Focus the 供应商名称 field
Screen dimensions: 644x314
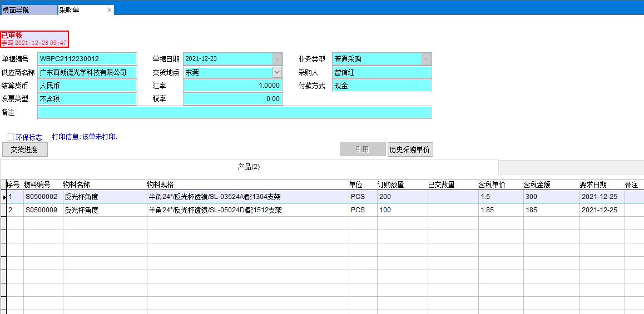coord(87,72)
